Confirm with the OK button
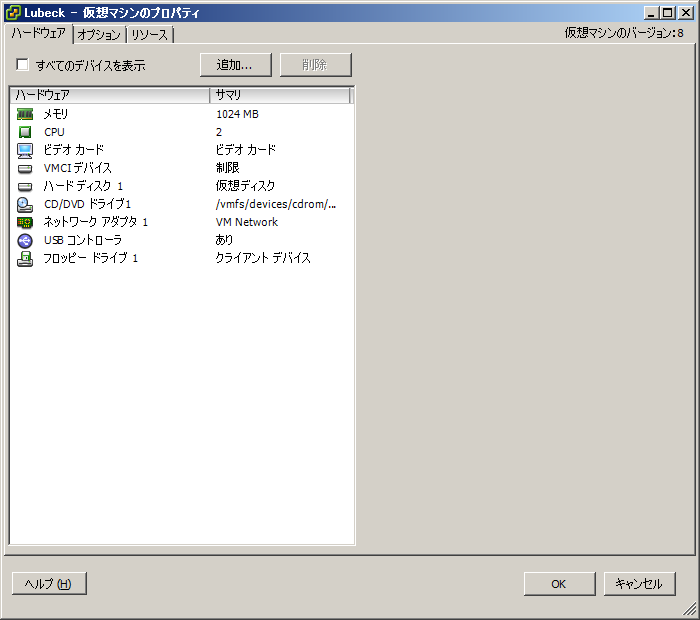This screenshot has height=620, width=700. pos(559,583)
